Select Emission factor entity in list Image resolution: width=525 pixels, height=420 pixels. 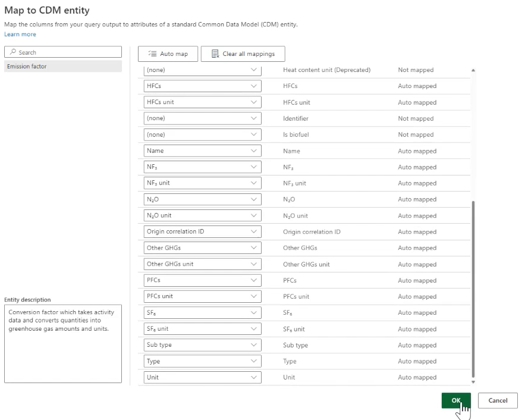point(63,66)
